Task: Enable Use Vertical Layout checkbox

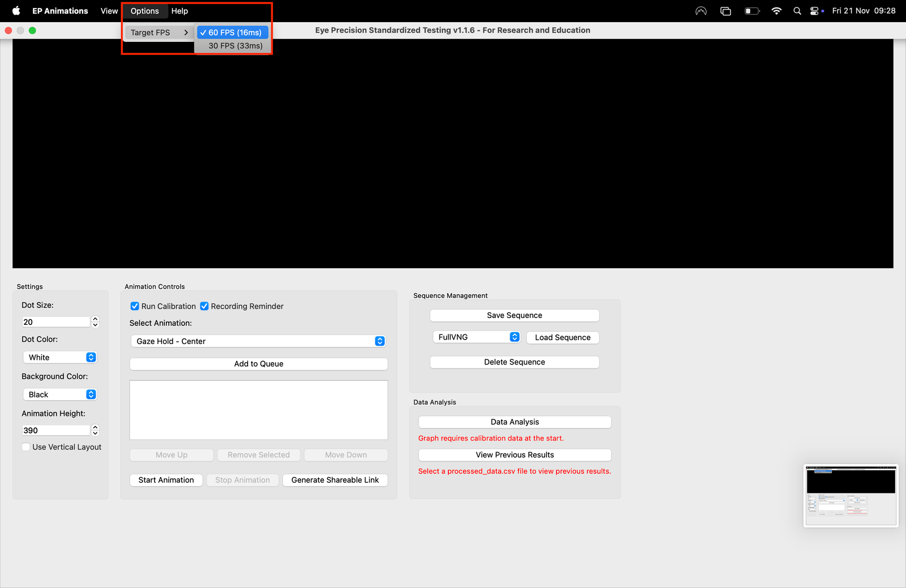Action: [26, 447]
